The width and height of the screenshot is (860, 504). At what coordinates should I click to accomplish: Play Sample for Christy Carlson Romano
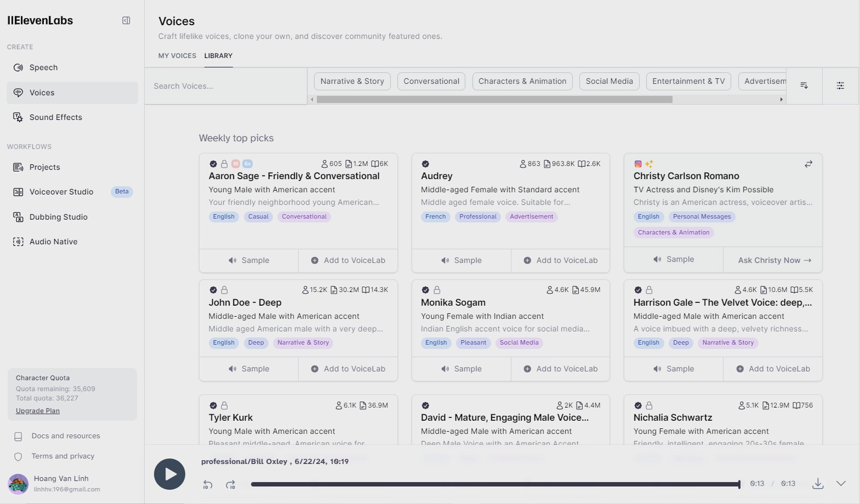pos(674,260)
